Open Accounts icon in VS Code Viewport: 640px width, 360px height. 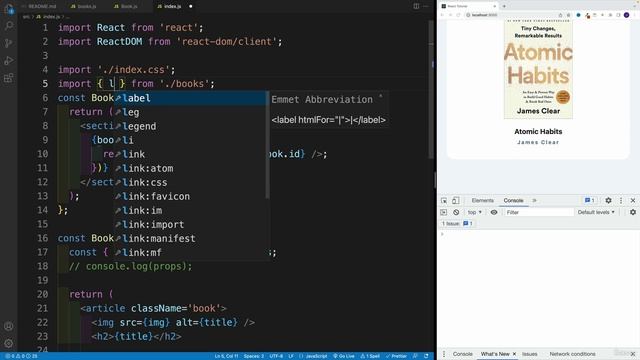9,326
